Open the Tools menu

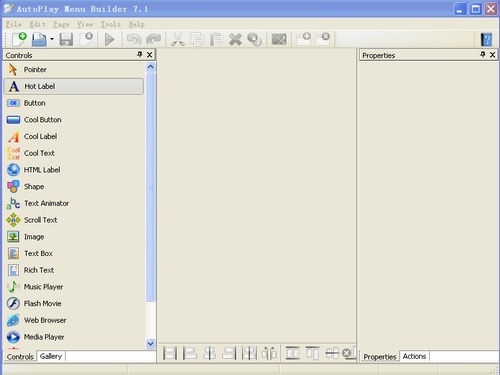click(x=111, y=24)
